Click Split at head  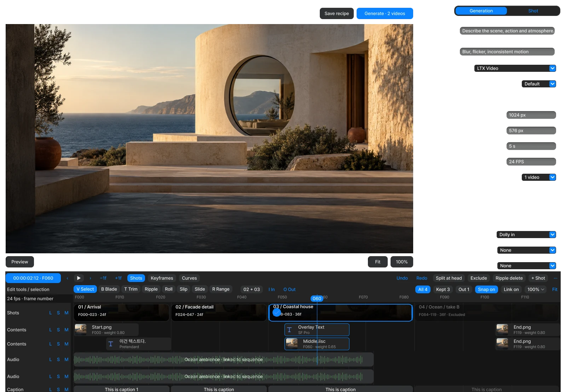pos(449,278)
